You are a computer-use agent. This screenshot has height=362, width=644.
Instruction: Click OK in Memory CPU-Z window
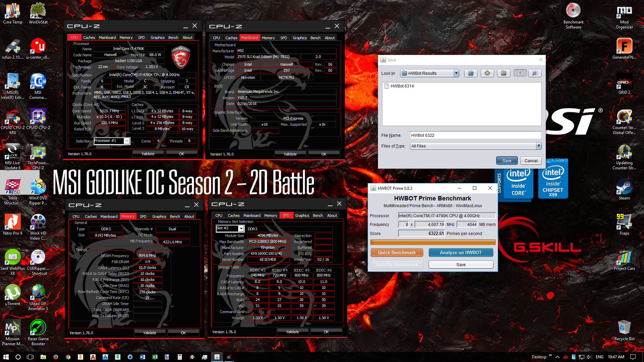coord(183,333)
